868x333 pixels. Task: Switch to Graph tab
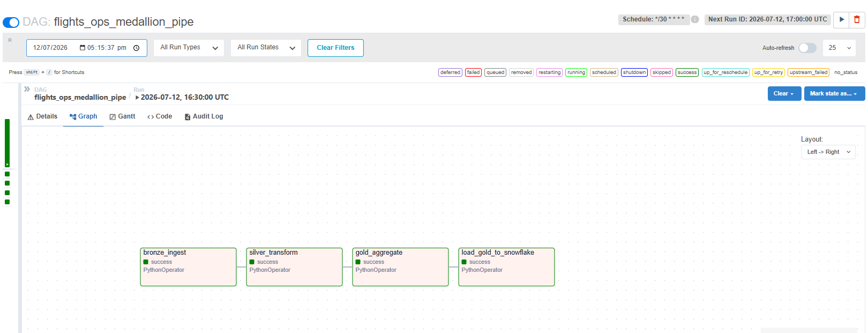tap(83, 116)
